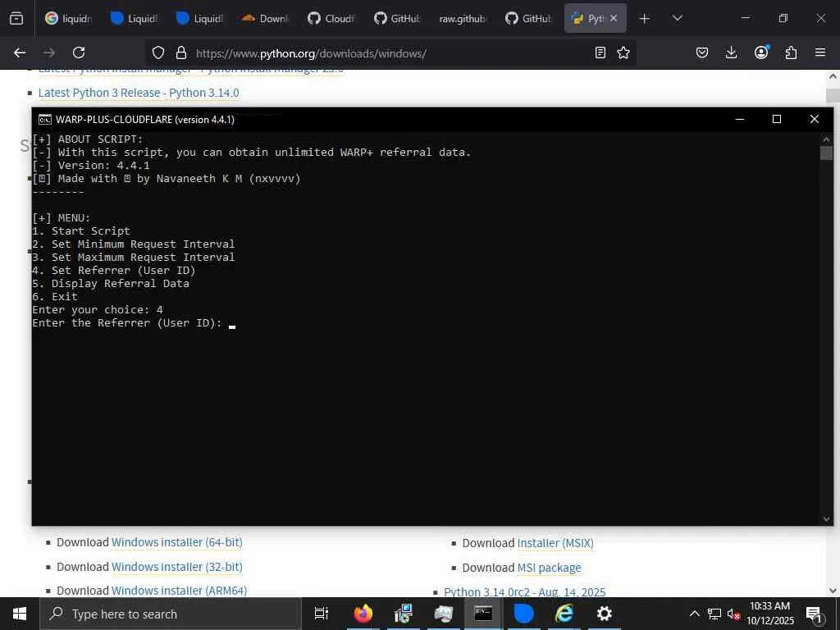Screen dimensions: 840x630
Task: Show site security padlock info
Action: click(181, 53)
